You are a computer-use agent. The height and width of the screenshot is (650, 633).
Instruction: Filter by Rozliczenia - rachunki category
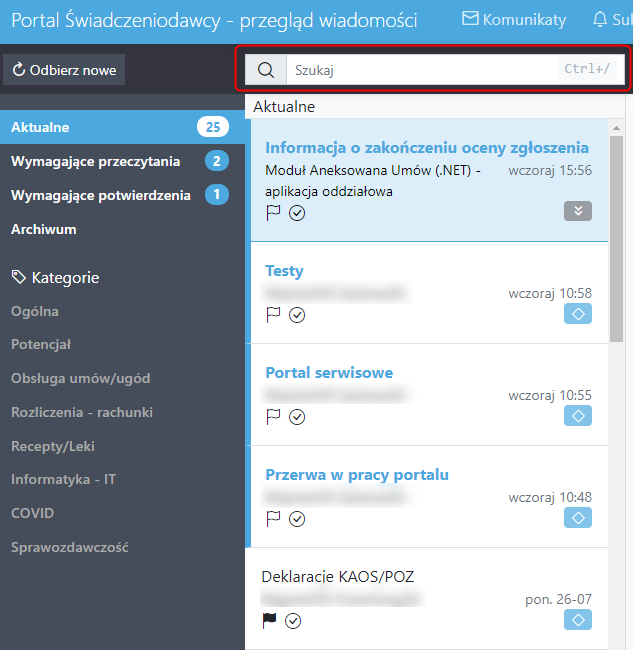pos(82,412)
